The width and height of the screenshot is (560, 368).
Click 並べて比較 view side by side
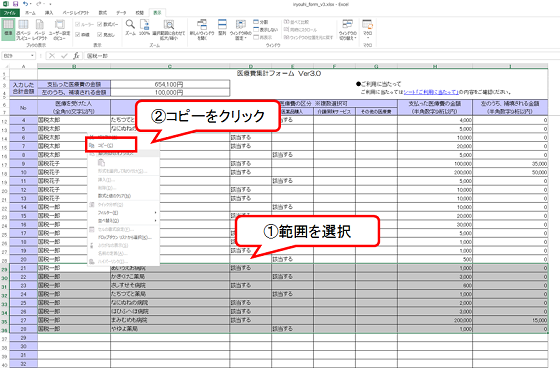(296, 22)
